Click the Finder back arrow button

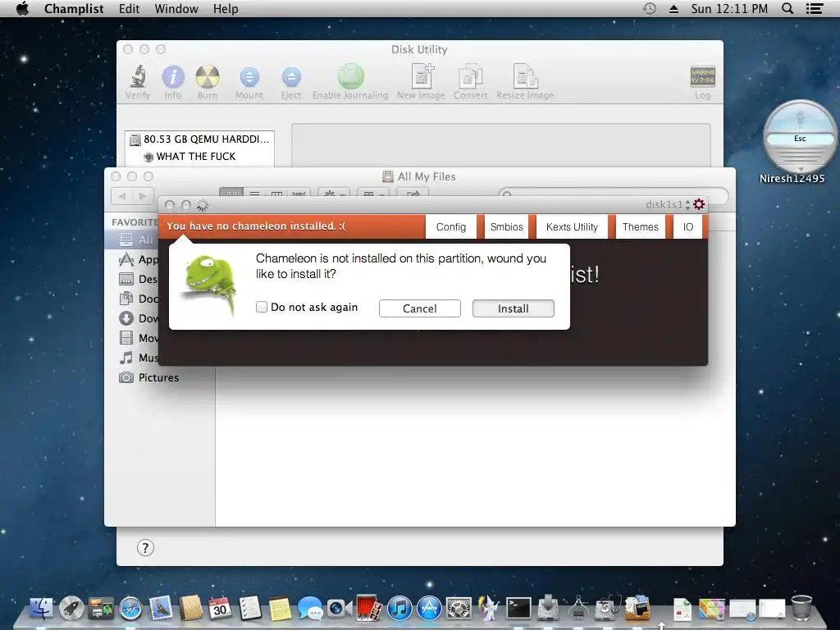[122, 196]
